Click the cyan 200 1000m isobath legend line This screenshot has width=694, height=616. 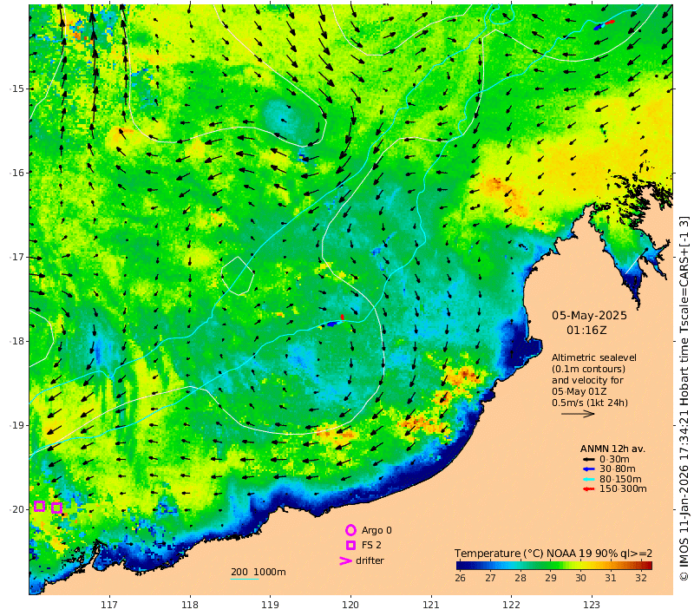pyautogui.click(x=245, y=580)
